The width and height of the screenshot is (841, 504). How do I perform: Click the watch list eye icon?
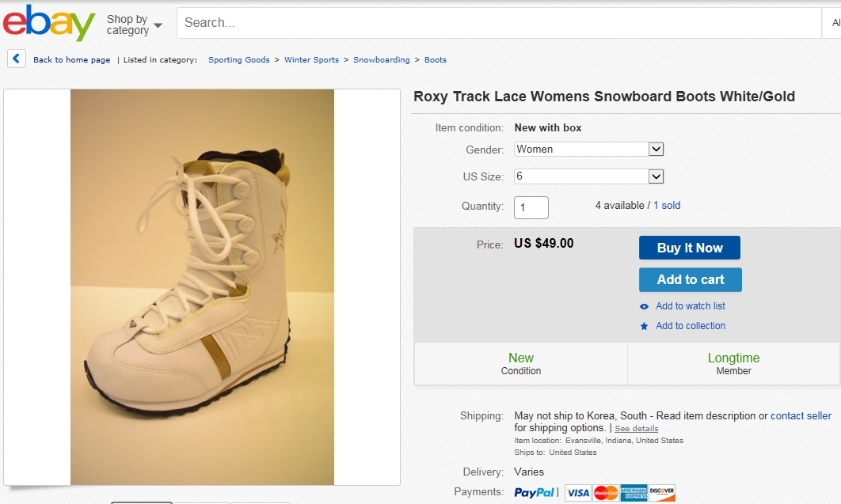(645, 306)
